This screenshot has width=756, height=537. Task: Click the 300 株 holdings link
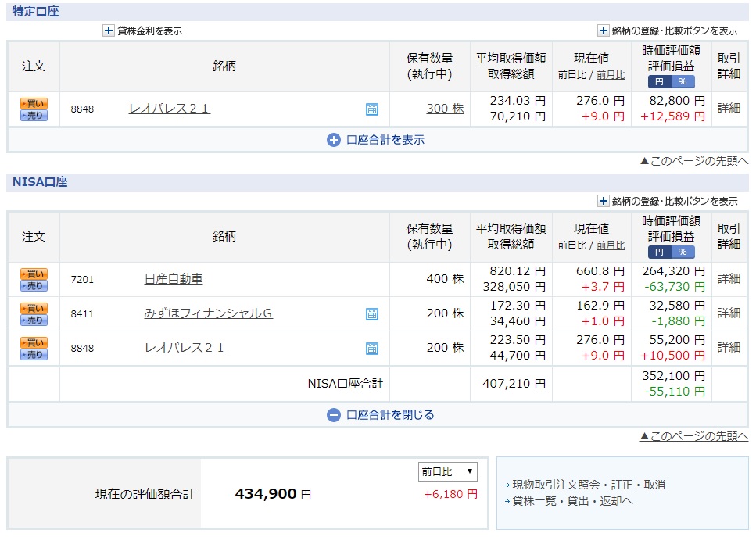pos(445,109)
